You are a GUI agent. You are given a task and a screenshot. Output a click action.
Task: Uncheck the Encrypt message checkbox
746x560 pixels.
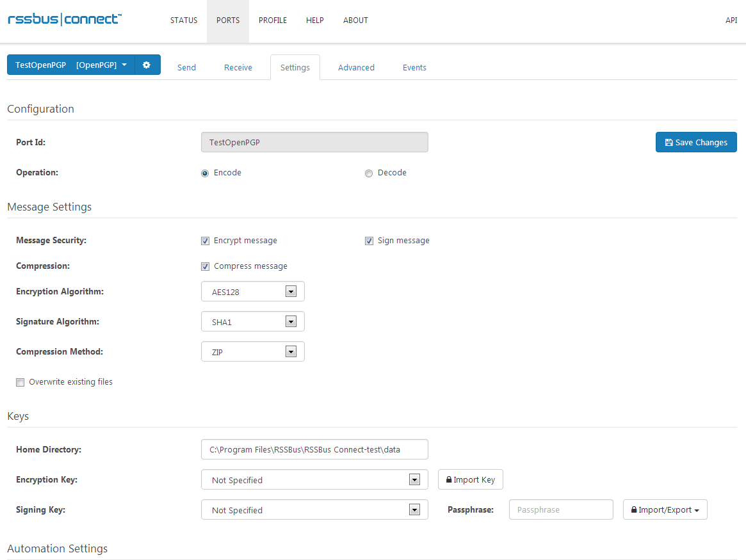click(x=206, y=241)
